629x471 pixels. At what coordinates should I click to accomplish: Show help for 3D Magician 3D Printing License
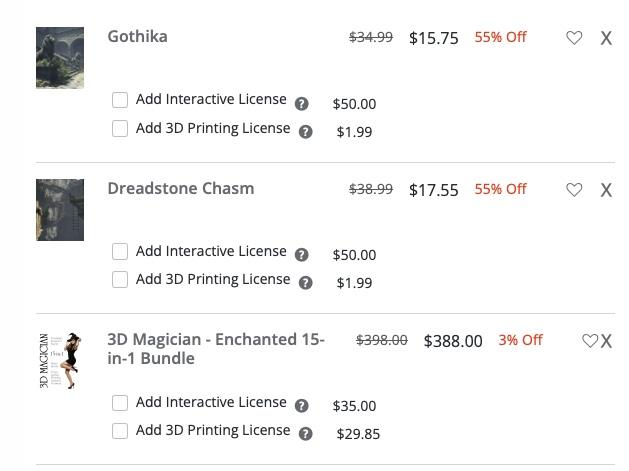[306, 434]
